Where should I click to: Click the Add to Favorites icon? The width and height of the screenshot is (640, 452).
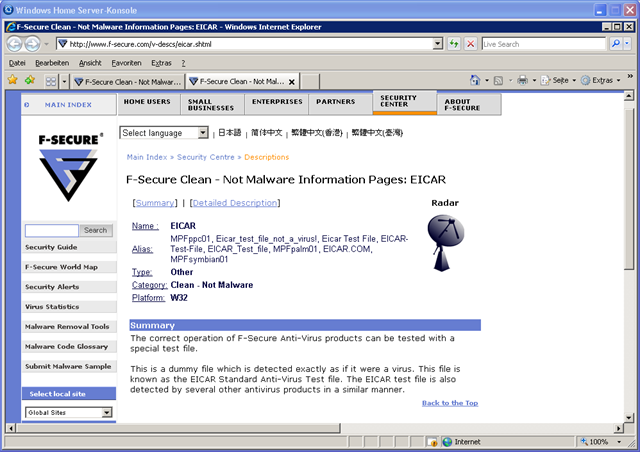pyautogui.click(x=30, y=80)
